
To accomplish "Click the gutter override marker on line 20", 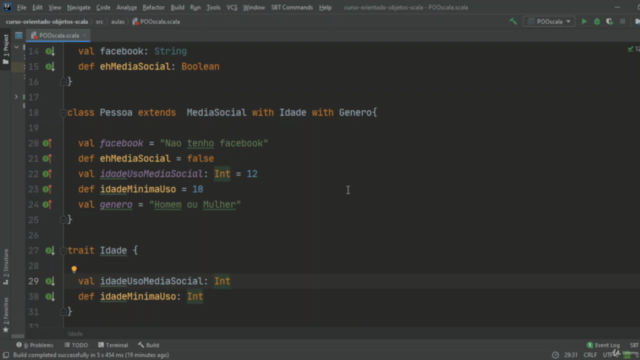I will tap(47, 143).
